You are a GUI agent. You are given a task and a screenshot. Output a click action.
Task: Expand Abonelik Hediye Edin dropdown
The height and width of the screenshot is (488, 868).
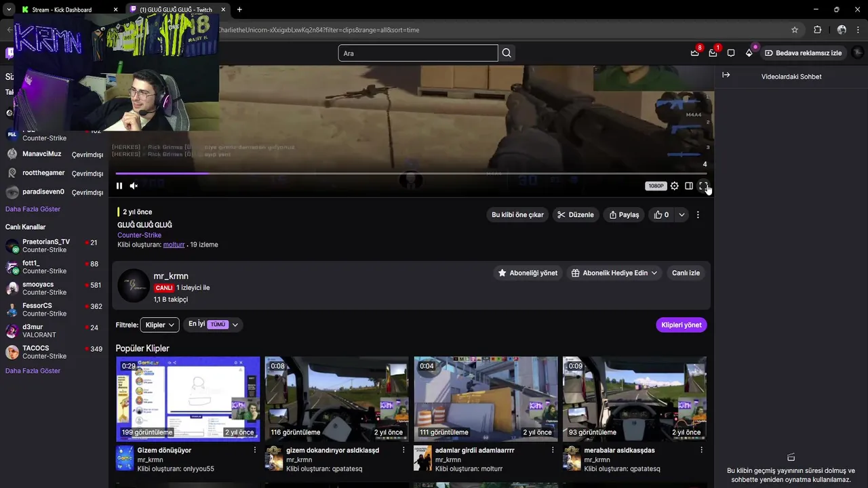coord(614,273)
